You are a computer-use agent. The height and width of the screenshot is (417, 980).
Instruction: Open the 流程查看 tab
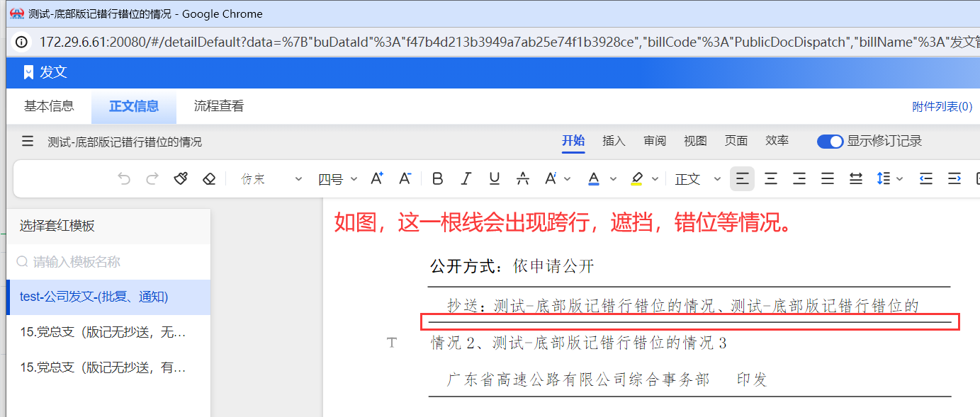(219, 106)
